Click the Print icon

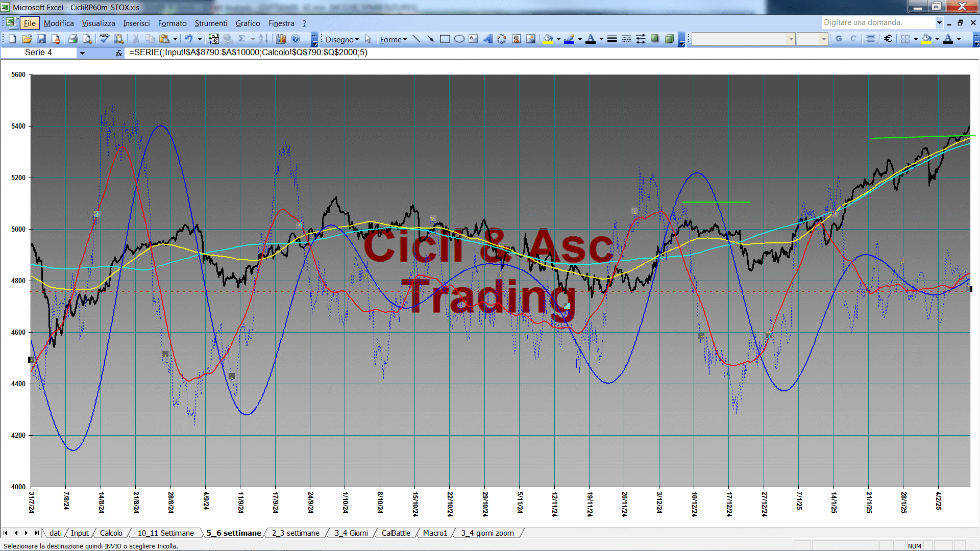point(72,39)
